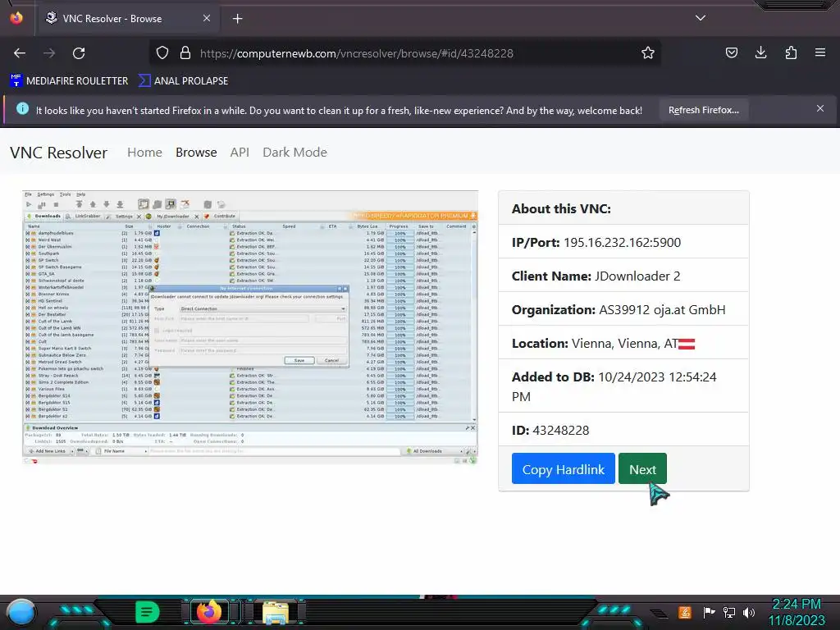Click the Firefox taskbar icon

tap(210, 612)
